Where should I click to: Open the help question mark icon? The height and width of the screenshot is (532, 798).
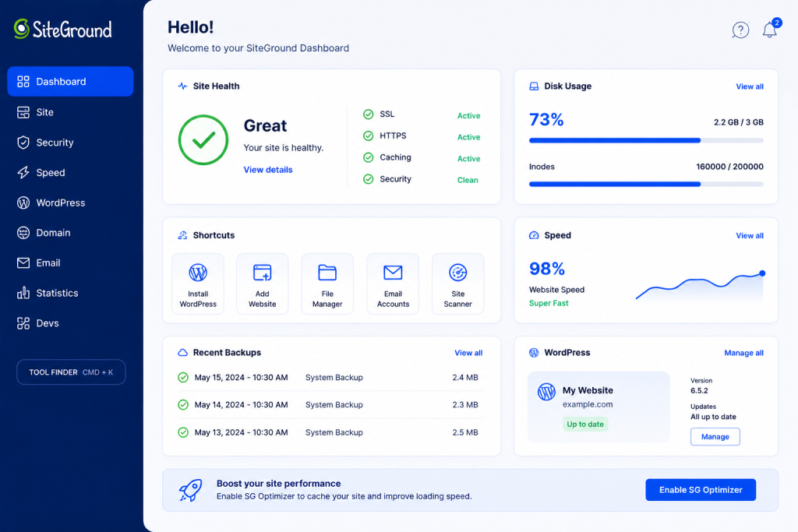(x=740, y=30)
